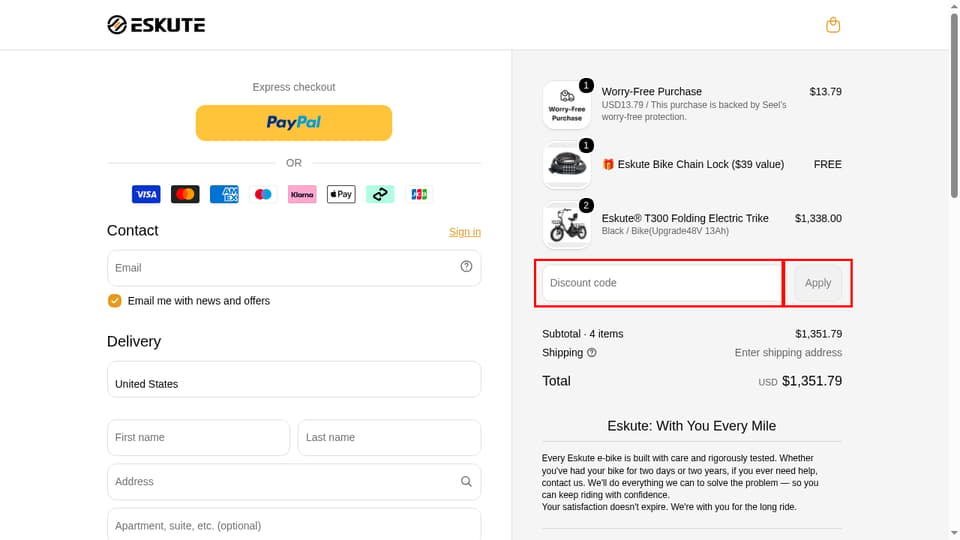Click the Mastercard icon
The image size is (960, 540).
point(185,195)
